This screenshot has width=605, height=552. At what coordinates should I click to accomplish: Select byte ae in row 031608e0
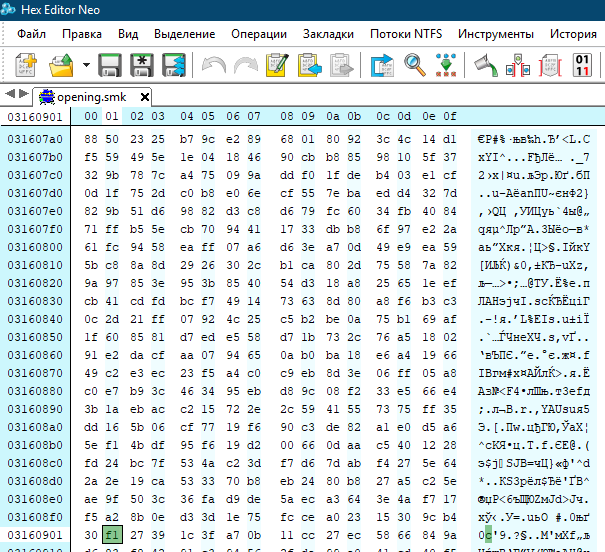point(91,499)
